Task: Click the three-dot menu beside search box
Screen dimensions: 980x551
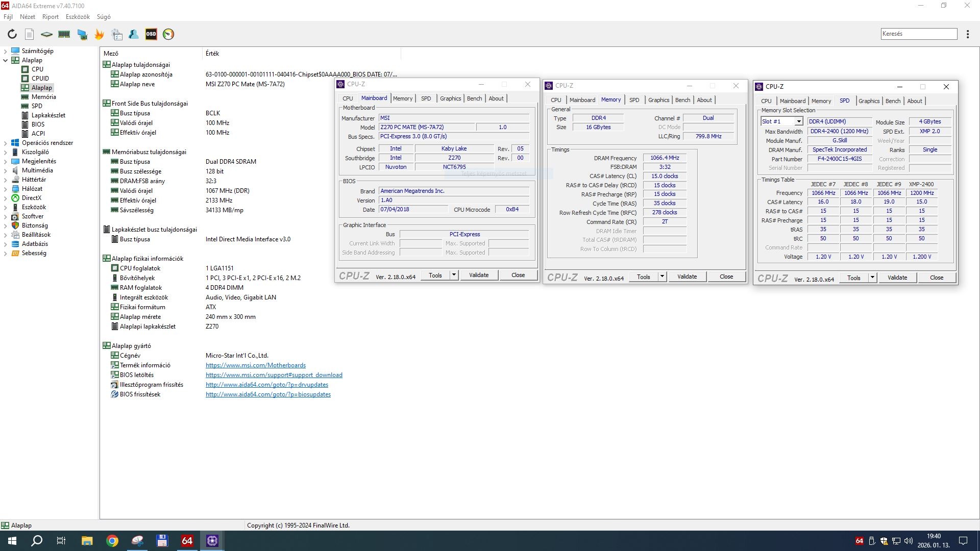Action: tap(967, 34)
